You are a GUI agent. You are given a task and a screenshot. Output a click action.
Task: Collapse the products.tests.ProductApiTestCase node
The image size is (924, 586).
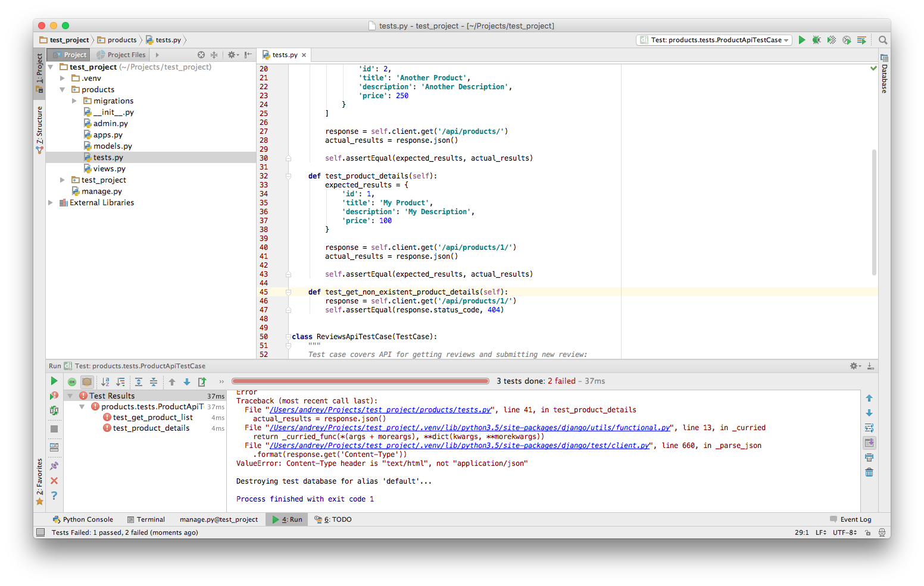(82, 407)
